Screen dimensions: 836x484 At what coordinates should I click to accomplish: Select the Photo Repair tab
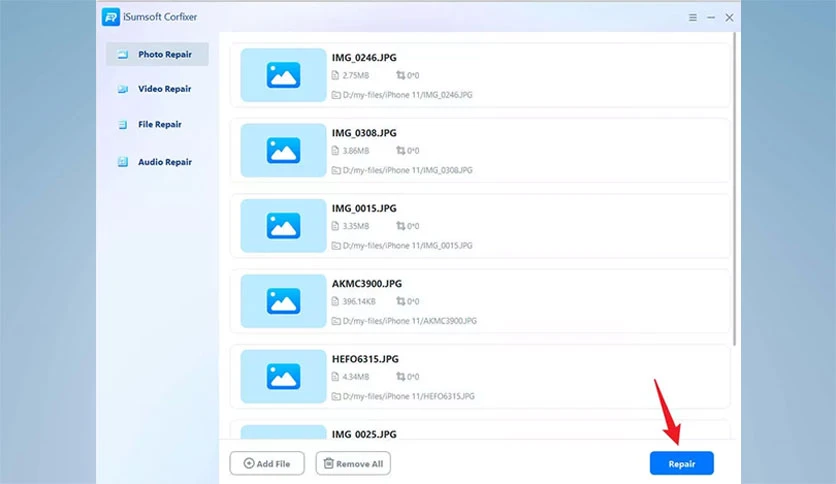(157, 54)
